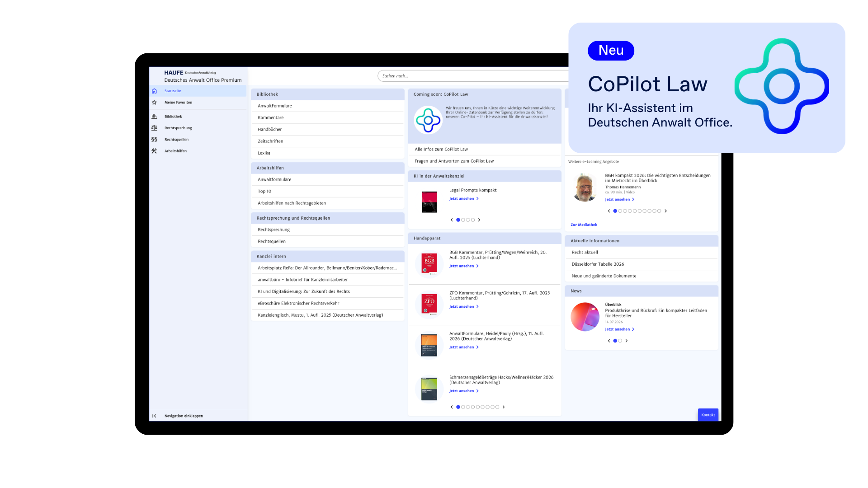Select second dot in Handapparat carousel
Viewport: 868px width, 488px height.
pyautogui.click(x=463, y=407)
